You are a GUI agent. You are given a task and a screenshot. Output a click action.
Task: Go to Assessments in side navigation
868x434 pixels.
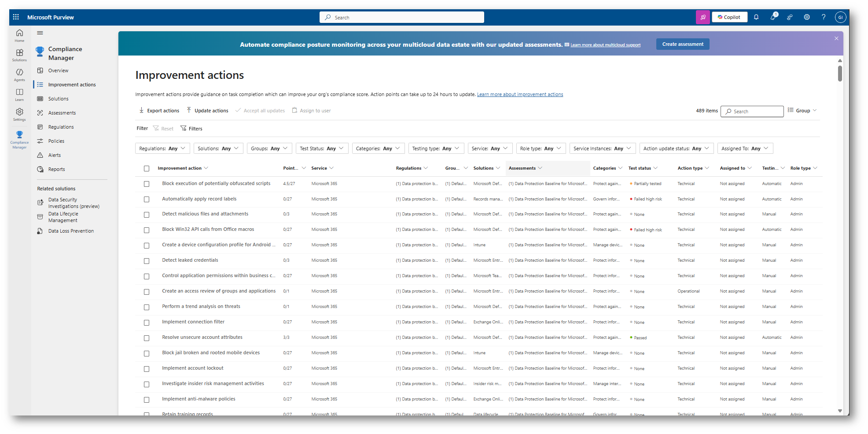click(x=62, y=113)
